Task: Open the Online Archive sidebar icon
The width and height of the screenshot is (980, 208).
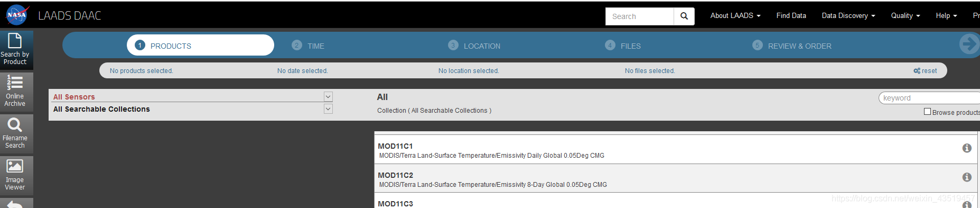Action: pos(16,92)
